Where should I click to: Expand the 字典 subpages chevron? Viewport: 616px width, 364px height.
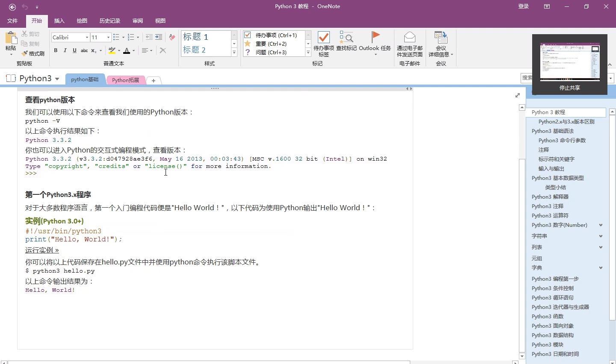click(x=601, y=268)
